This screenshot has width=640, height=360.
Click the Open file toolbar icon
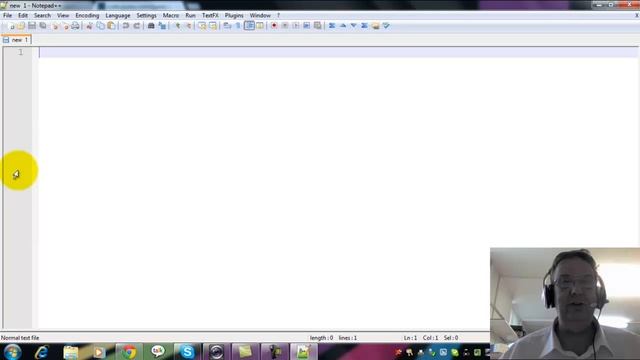pos(21,26)
